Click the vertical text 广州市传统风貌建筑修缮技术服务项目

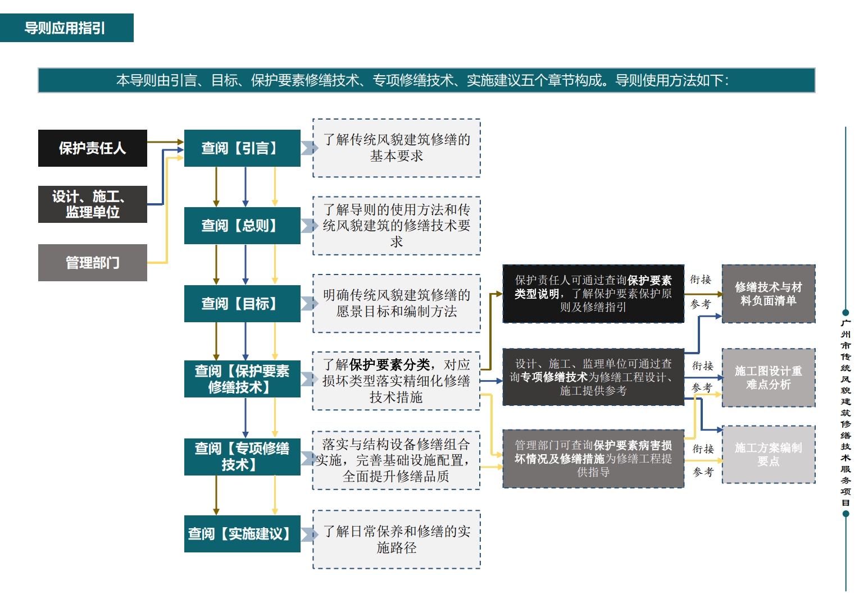[x=846, y=413]
